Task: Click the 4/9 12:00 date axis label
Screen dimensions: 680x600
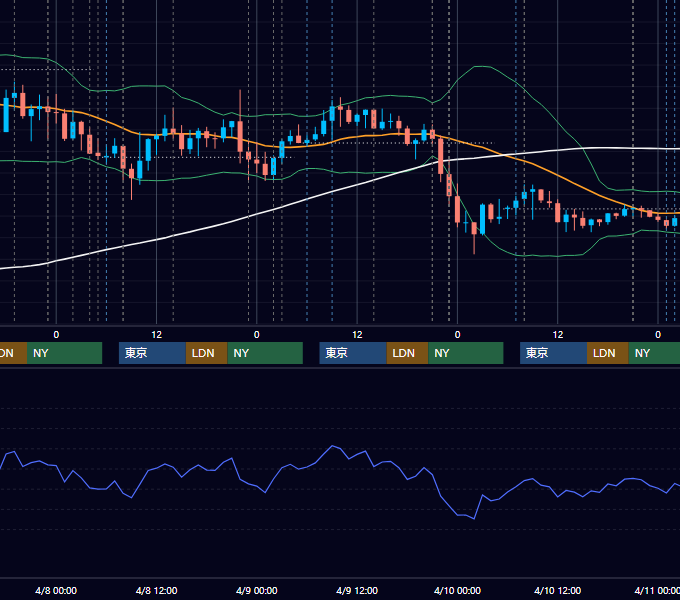Action: (x=357, y=590)
